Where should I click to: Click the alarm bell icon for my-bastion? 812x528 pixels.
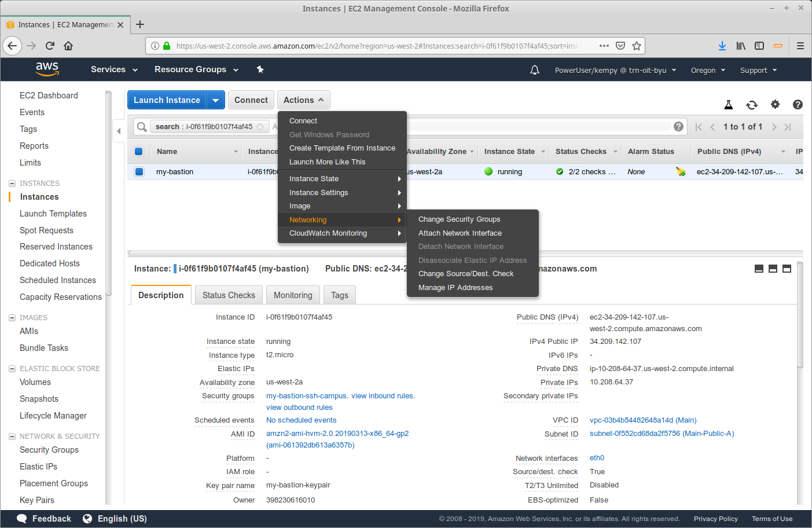click(x=681, y=171)
